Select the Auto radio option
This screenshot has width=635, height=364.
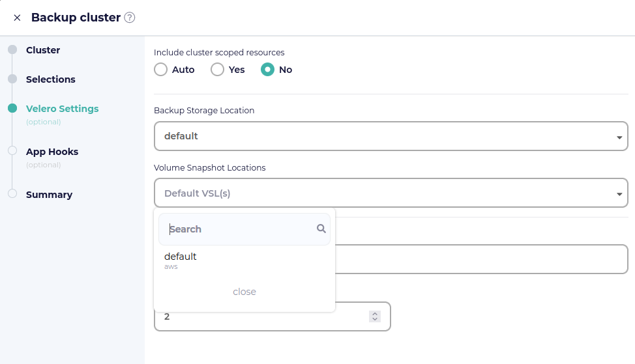(161, 70)
